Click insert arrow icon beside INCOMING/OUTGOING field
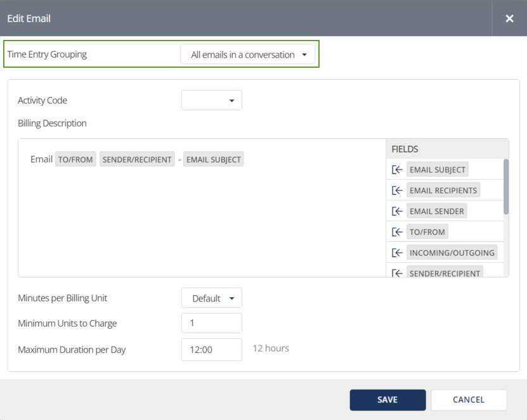The image size is (527, 420). [397, 253]
